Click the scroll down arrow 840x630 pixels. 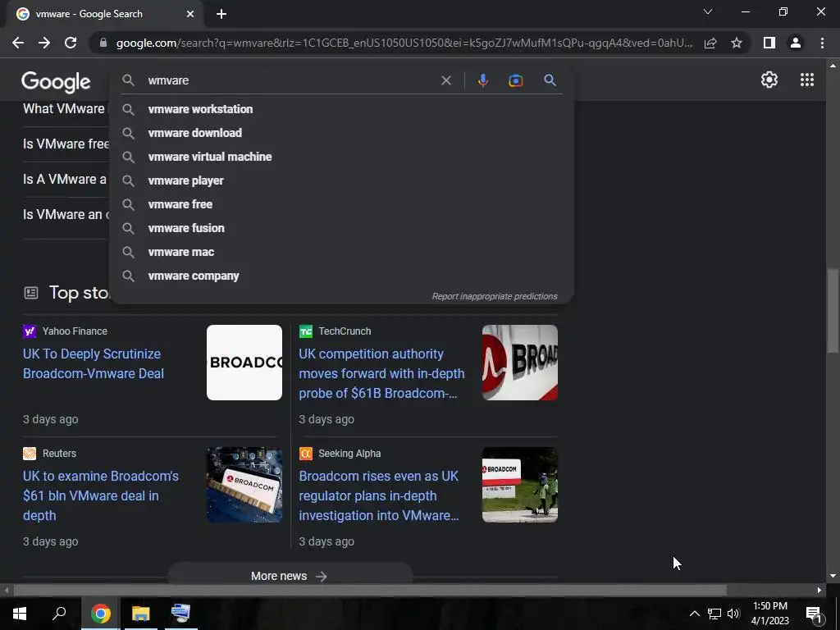point(833,576)
